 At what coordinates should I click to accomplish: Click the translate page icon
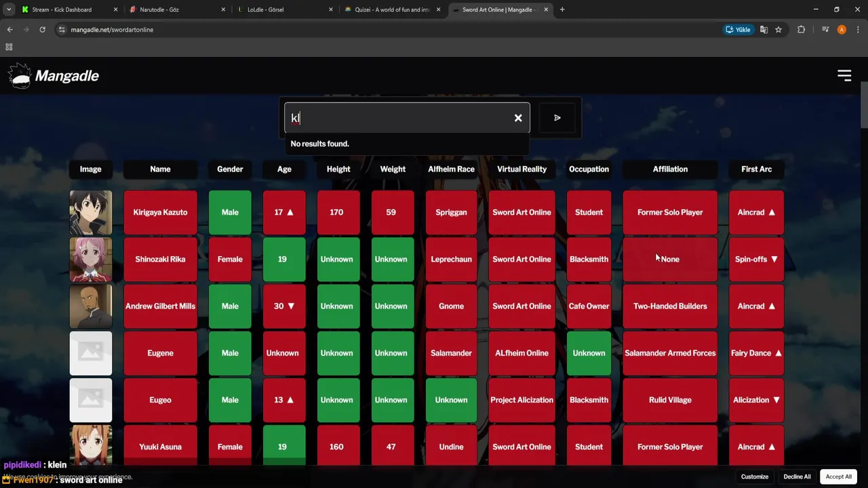(764, 30)
